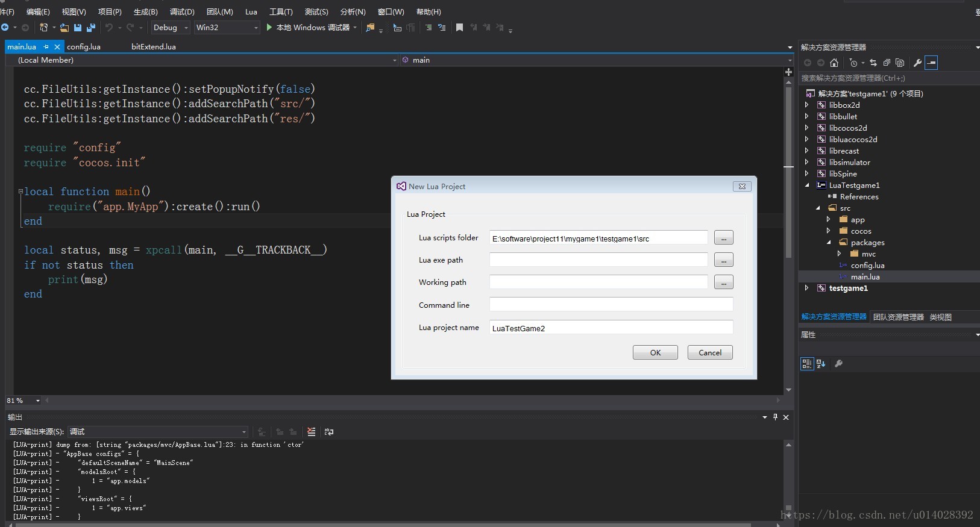The width and height of the screenshot is (980, 527).
Task: Click the Sync with Active Document icon
Action: (x=873, y=63)
